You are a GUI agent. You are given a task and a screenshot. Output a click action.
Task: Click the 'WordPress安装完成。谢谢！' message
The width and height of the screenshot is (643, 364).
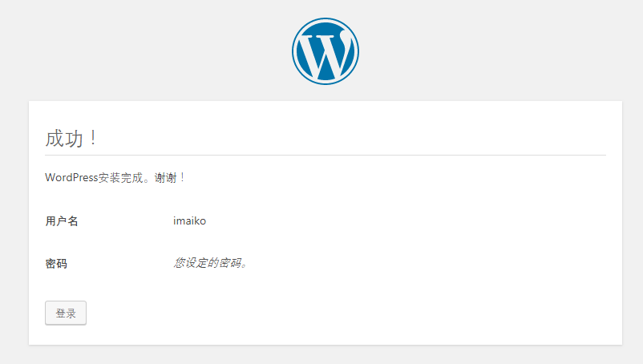pyautogui.click(x=115, y=177)
